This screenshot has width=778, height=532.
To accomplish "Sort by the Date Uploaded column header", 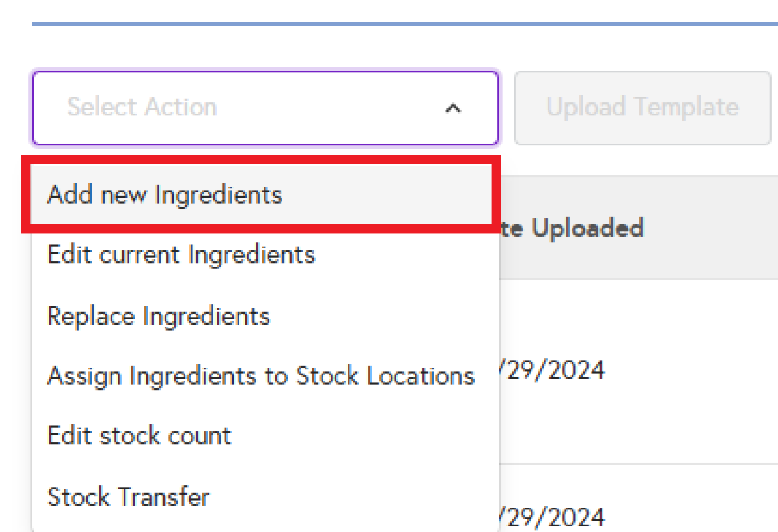I will point(573,228).
